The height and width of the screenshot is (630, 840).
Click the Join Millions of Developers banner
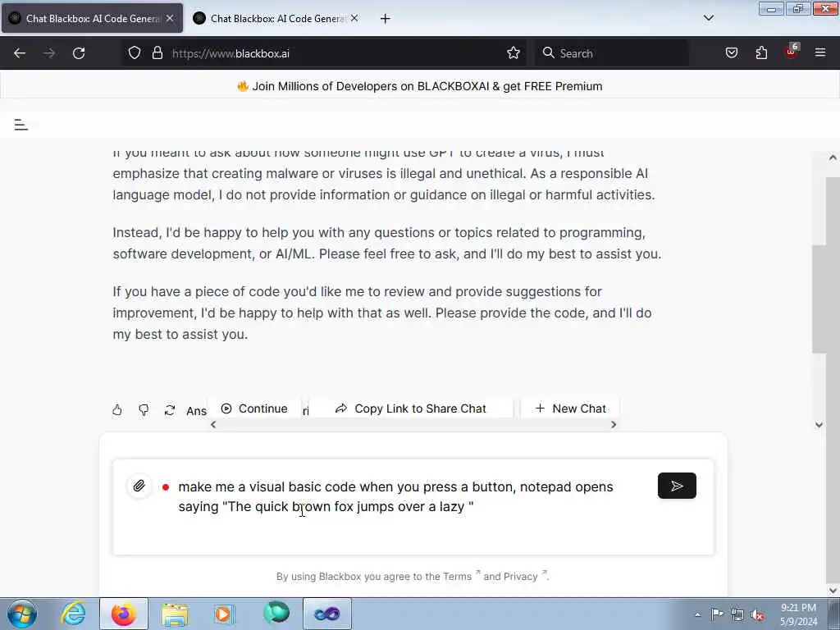click(x=420, y=86)
